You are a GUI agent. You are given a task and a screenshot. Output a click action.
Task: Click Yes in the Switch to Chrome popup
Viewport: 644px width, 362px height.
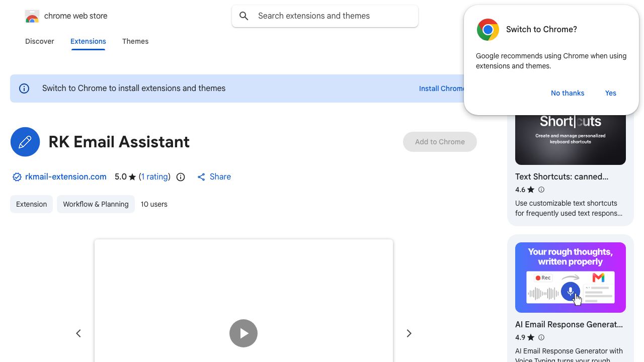(x=611, y=93)
